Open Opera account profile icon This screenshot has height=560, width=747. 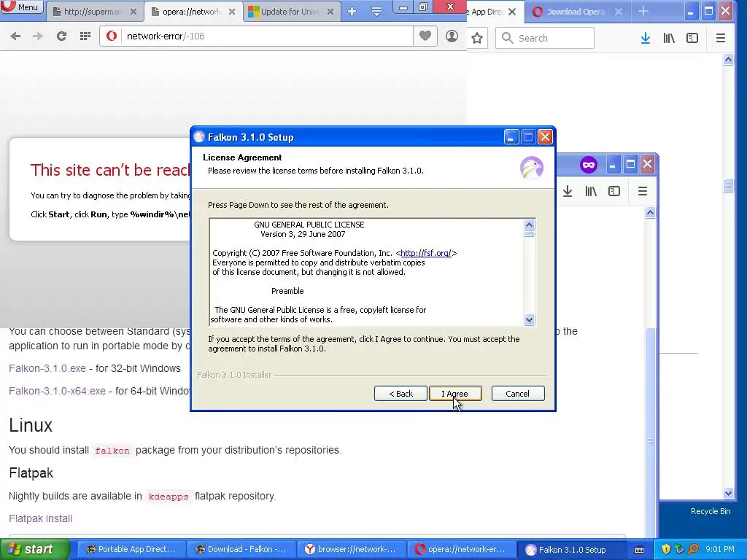point(452,36)
